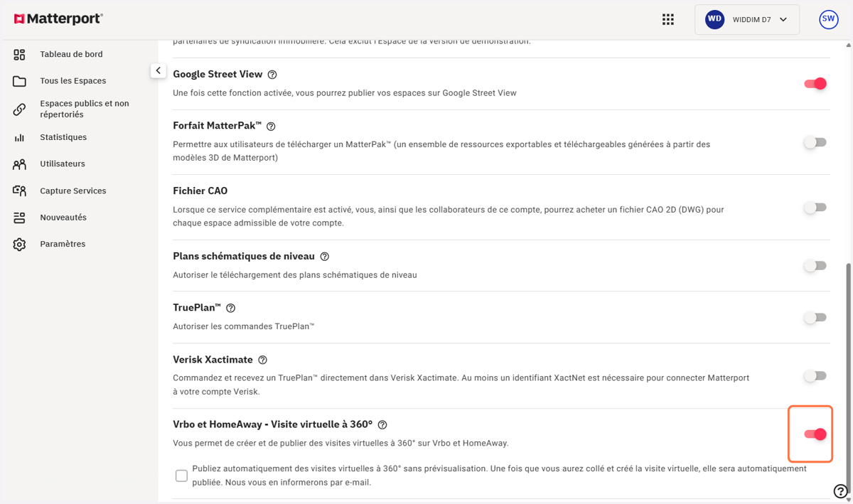
Task: Open help icon next to Forfait MatterPak
Action: click(271, 127)
